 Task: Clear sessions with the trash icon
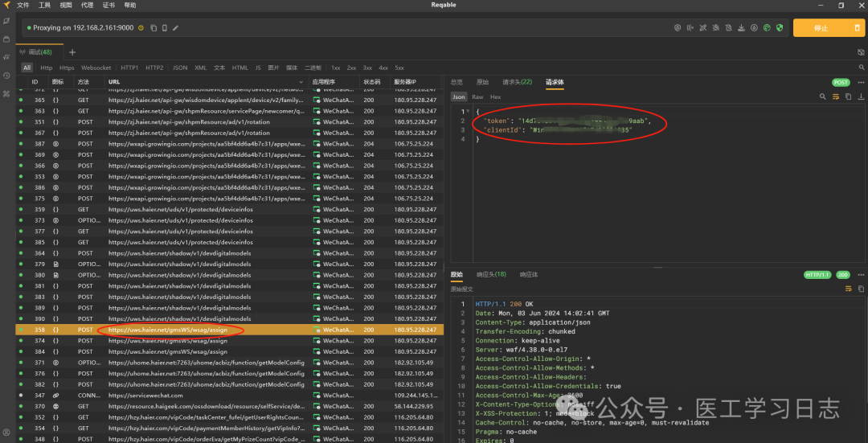tap(857, 28)
